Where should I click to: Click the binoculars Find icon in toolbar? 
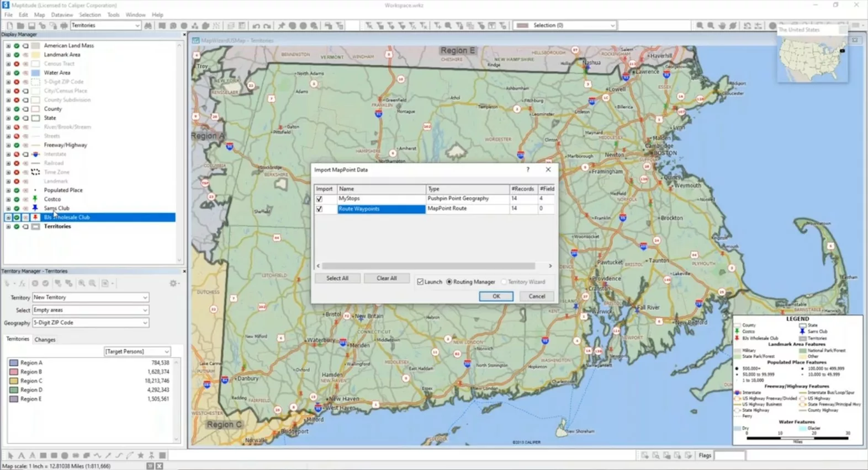[148, 25]
